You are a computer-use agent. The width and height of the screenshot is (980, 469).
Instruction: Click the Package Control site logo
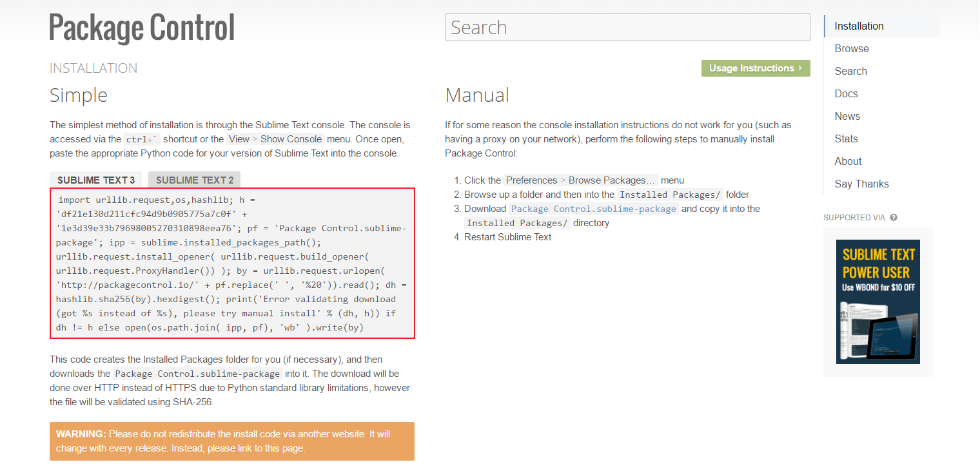[142, 28]
